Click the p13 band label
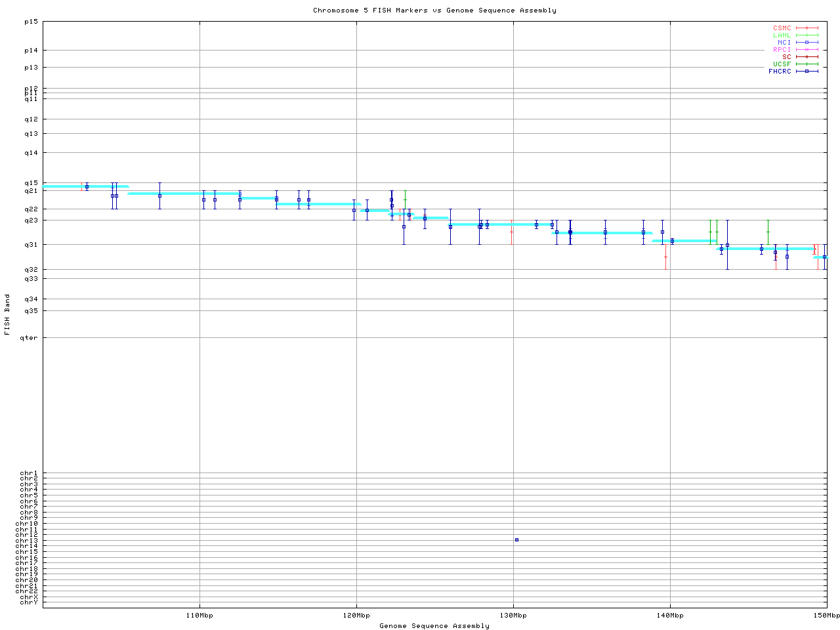Viewport: 840px width, 630px height. [x=31, y=68]
